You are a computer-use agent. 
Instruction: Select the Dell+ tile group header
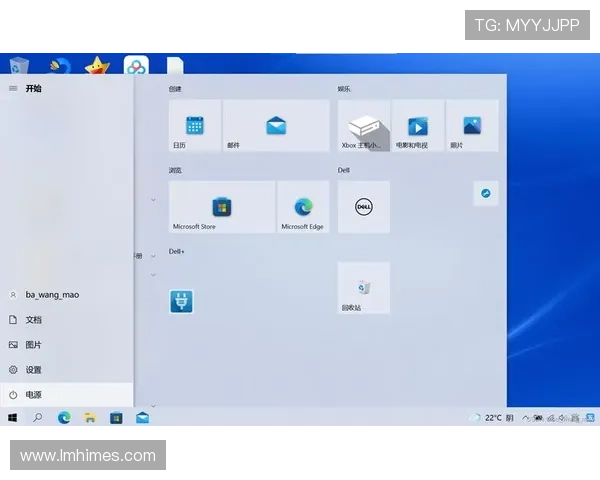pyautogui.click(x=176, y=251)
